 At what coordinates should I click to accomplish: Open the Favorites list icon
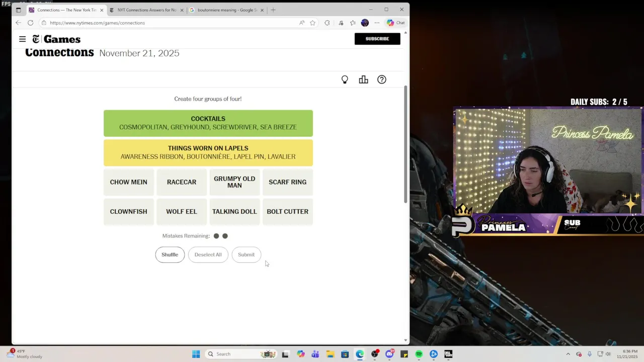353,23
